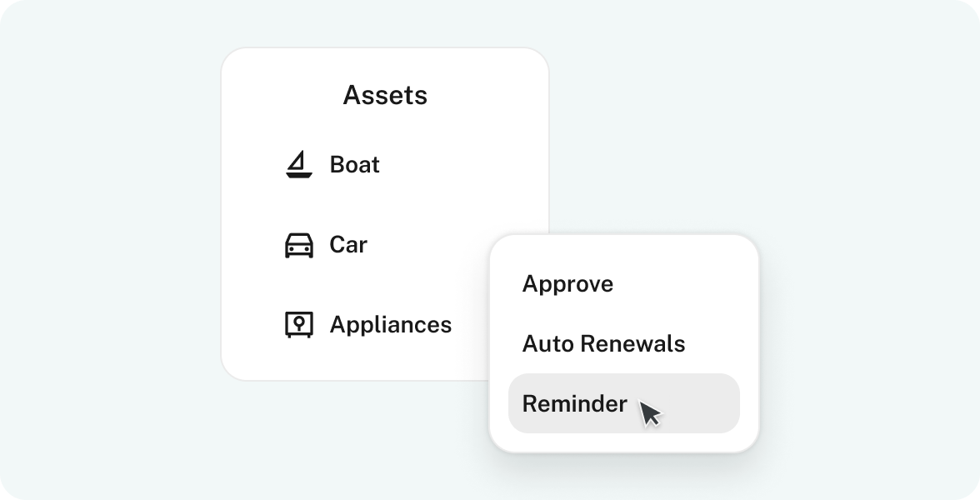Select the Boat text label

point(355,165)
